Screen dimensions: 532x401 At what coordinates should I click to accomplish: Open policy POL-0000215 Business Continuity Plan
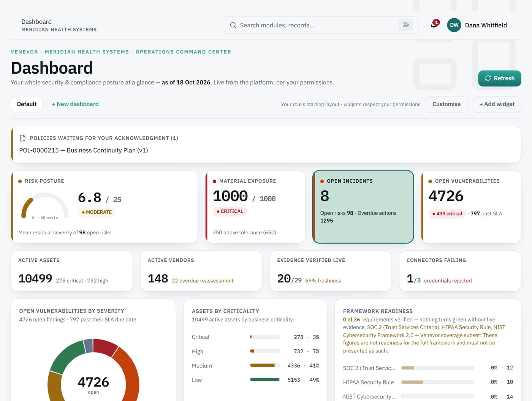pyautogui.click(x=84, y=150)
